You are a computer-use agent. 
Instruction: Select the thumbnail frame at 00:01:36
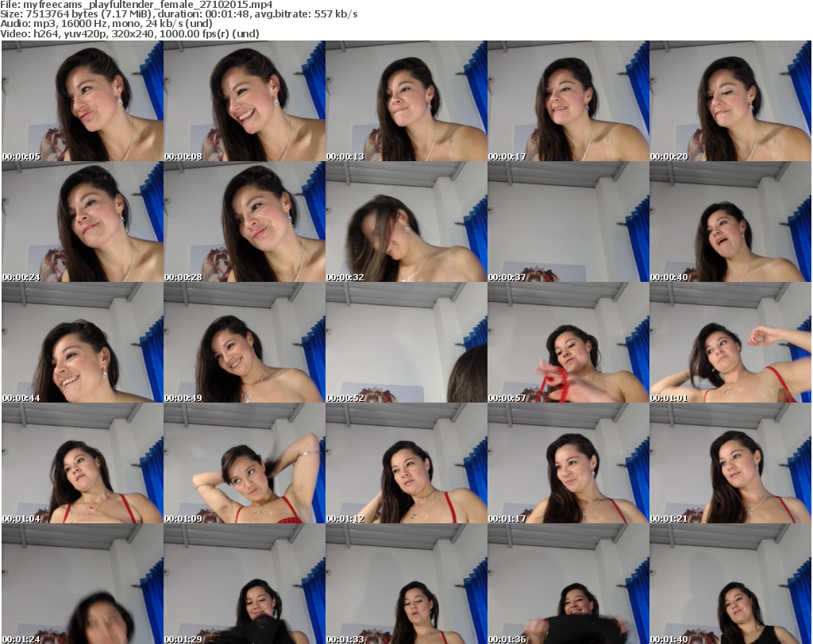coord(568,584)
